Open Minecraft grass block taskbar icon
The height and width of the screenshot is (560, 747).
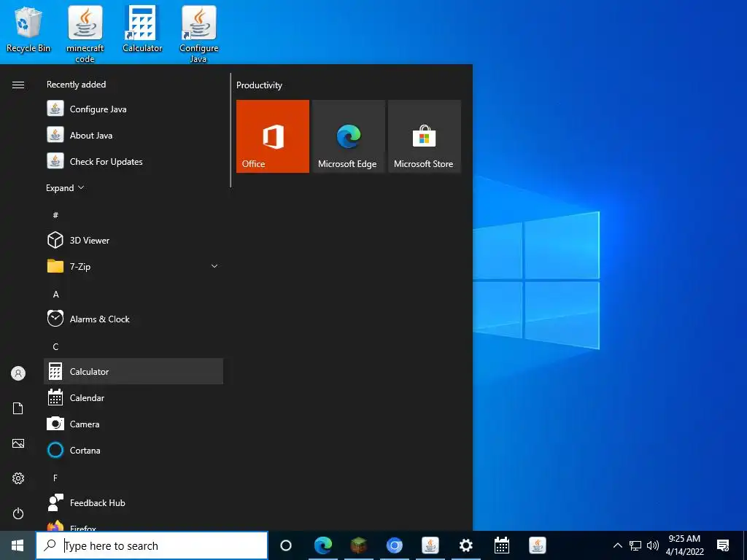[x=359, y=545]
